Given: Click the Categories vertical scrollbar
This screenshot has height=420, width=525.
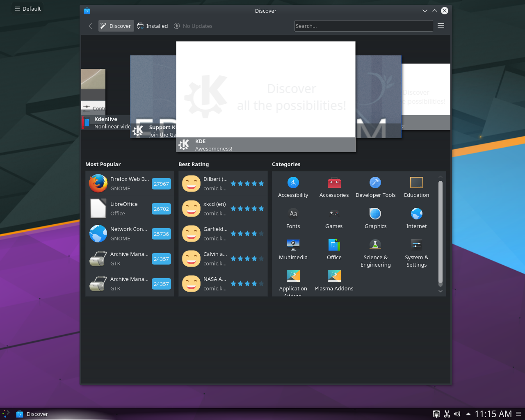Looking at the screenshot, I should [x=441, y=233].
